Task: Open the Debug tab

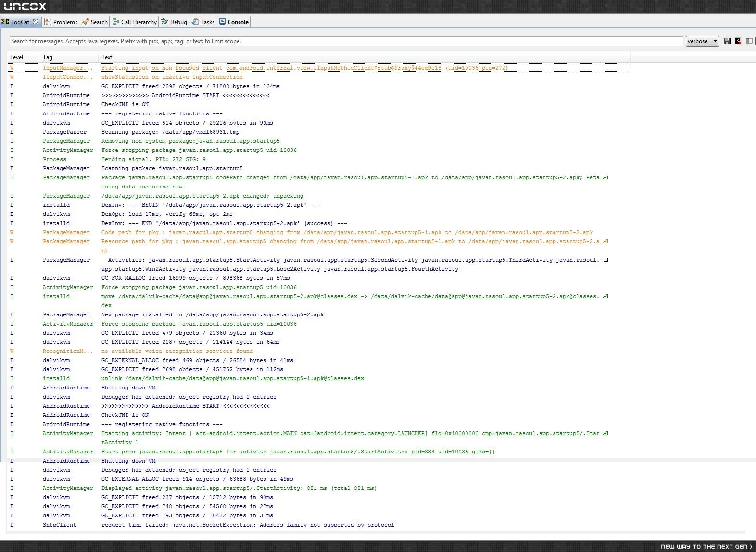Action: pyautogui.click(x=174, y=22)
